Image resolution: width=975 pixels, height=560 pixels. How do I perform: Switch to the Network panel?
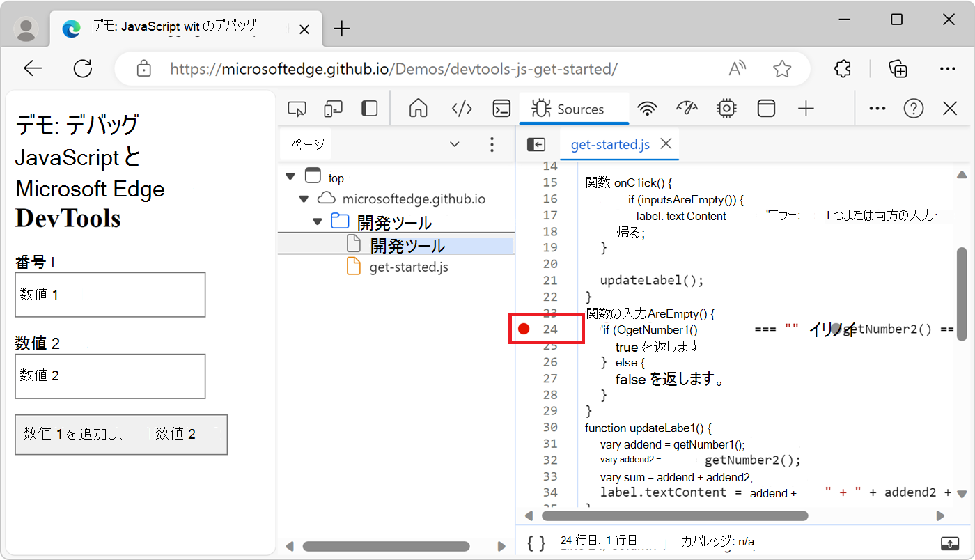(x=647, y=108)
